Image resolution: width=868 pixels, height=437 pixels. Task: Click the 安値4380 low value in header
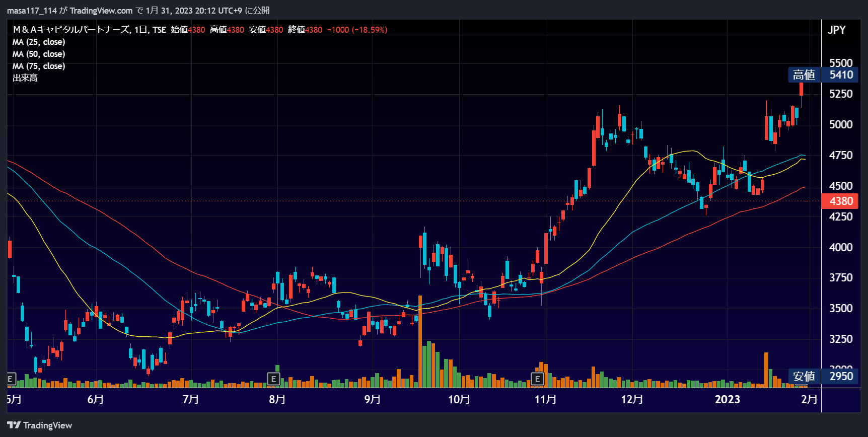click(266, 30)
